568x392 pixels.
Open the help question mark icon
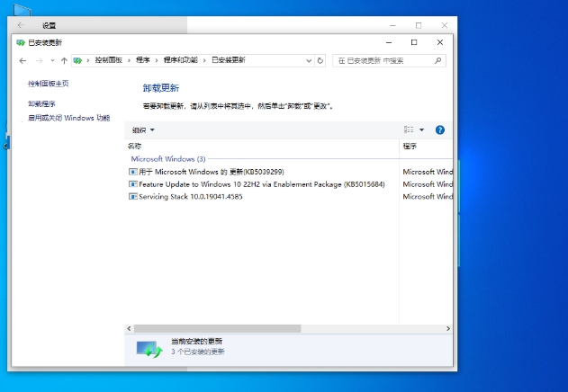tap(440, 129)
